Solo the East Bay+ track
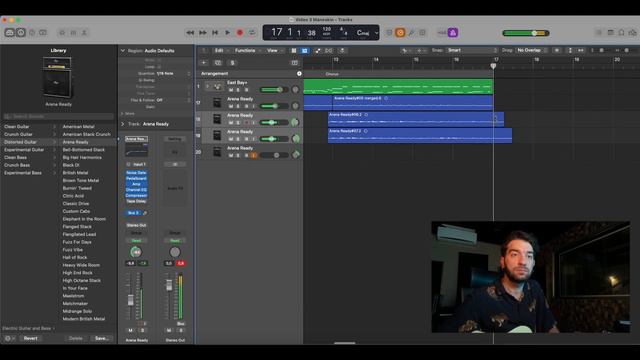The height and width of the screenshot is (360, 640). 238,90
